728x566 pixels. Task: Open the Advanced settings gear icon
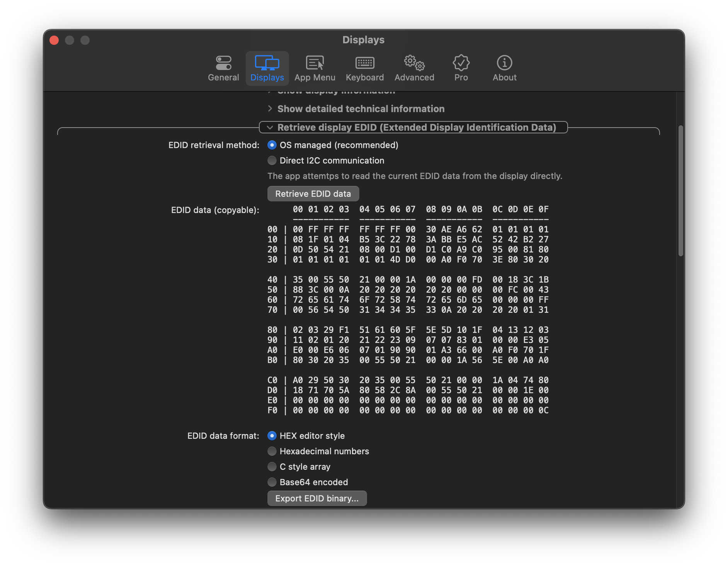pos(414,68)
